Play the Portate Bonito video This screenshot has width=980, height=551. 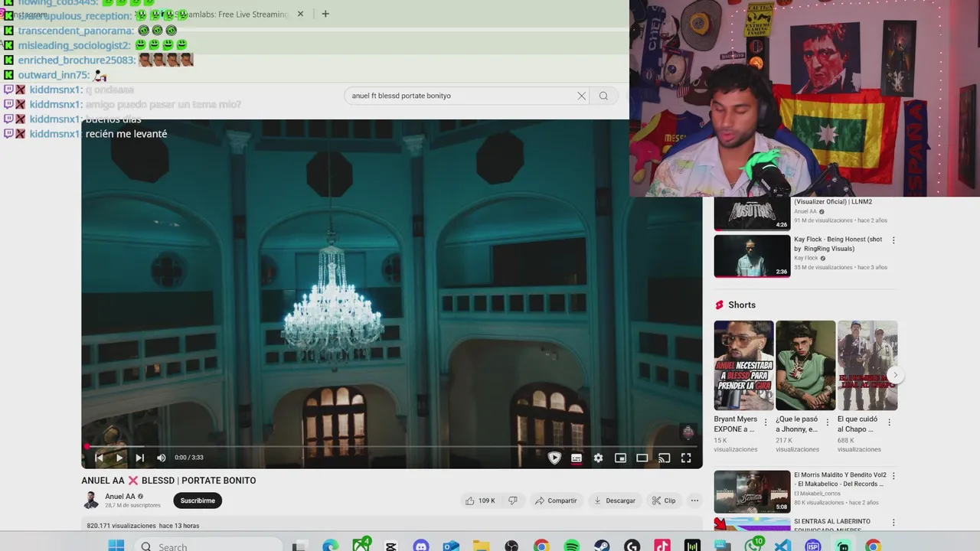pos(119,458)
